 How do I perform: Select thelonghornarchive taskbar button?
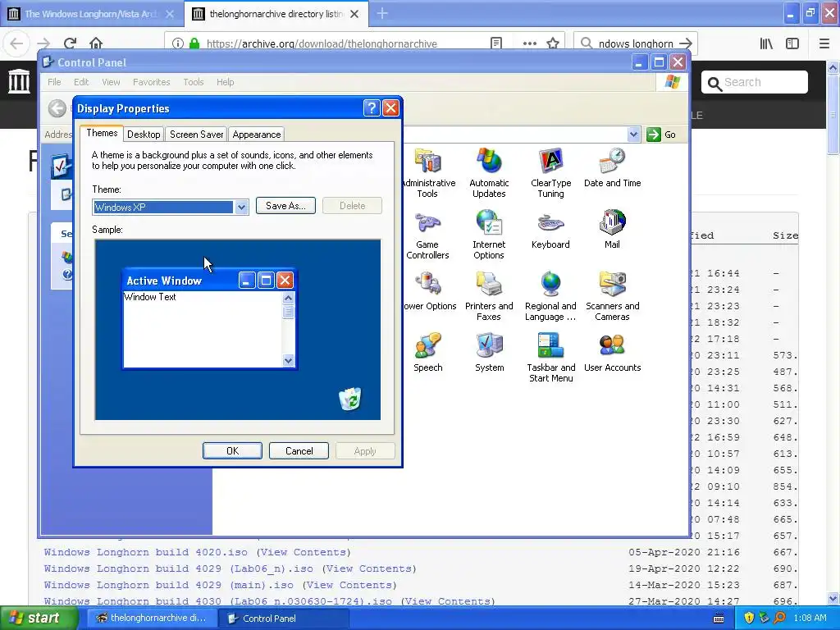coord(152,619)
